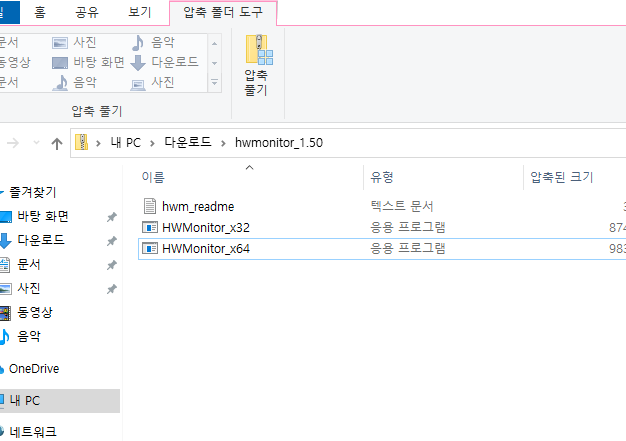The height and width of the screenshot is (441, 626).
Task: Click the hwm_readme text file icon
Action: coord(150,206)
